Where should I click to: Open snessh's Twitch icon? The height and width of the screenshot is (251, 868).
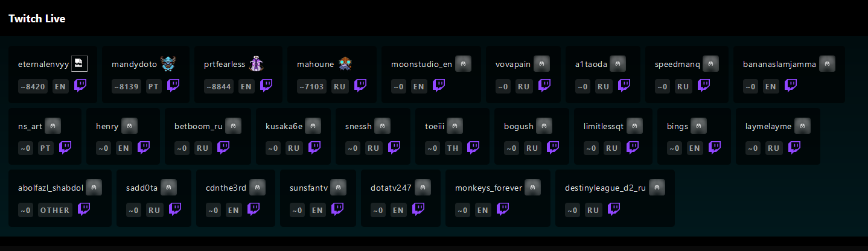point(394,147)
